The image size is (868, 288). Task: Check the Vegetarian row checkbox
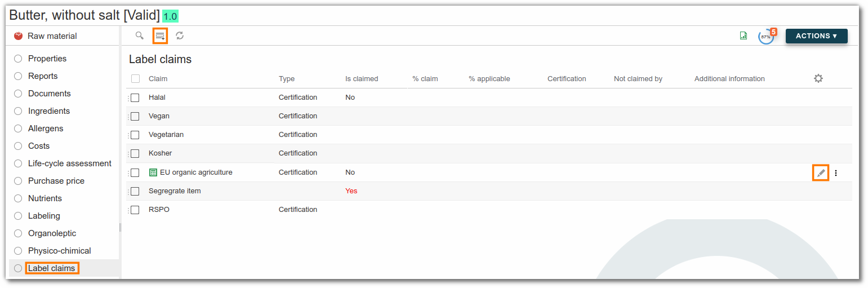pos(135,135)
